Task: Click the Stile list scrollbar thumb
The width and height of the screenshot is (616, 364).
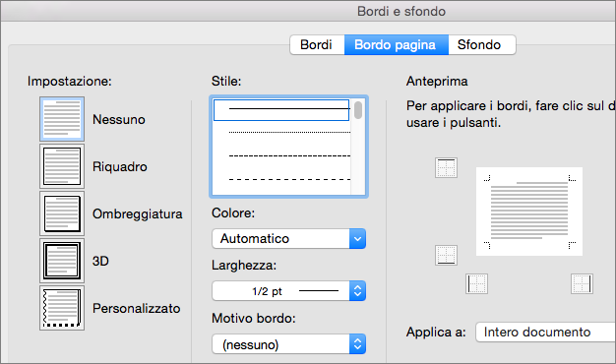Action: click(358, 110)
